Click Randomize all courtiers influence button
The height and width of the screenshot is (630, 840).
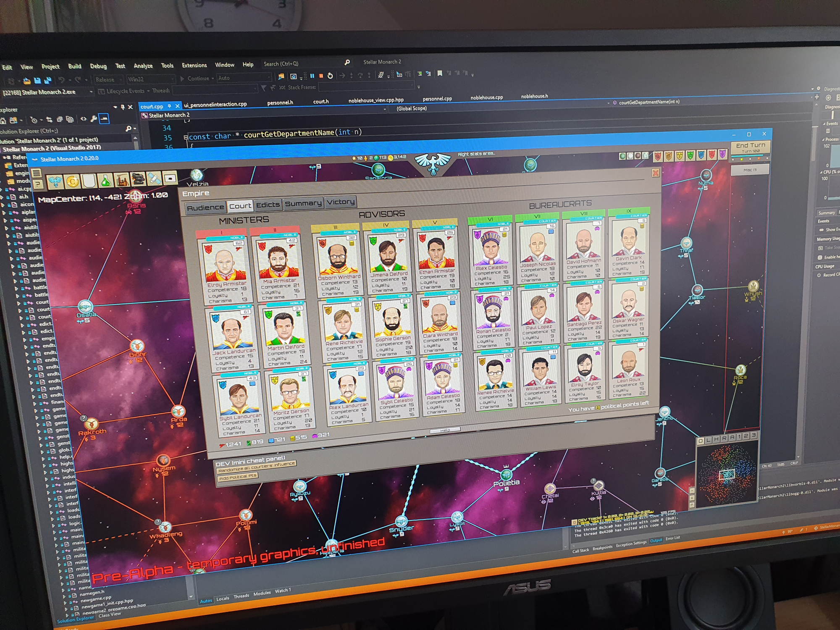257,467
